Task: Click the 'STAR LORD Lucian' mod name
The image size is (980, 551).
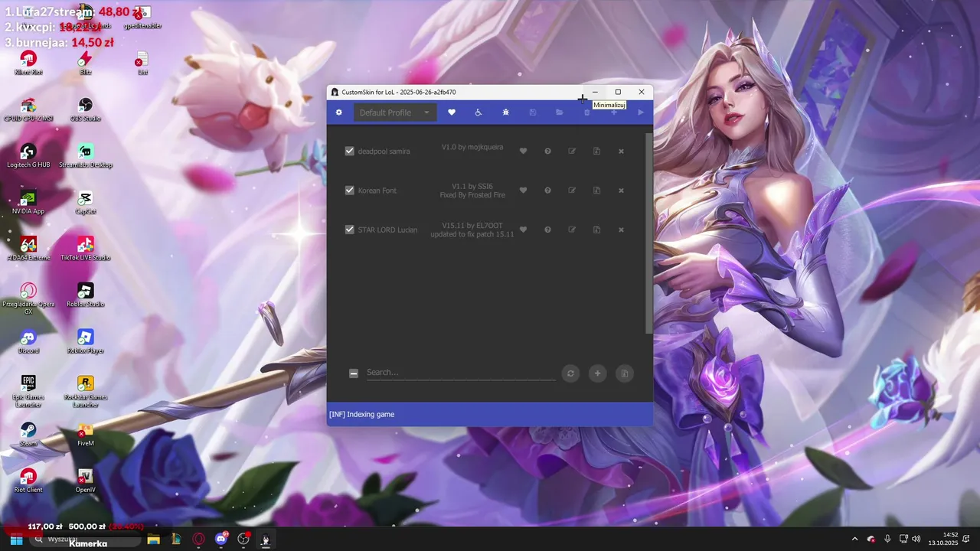Action: click(387, 230)
